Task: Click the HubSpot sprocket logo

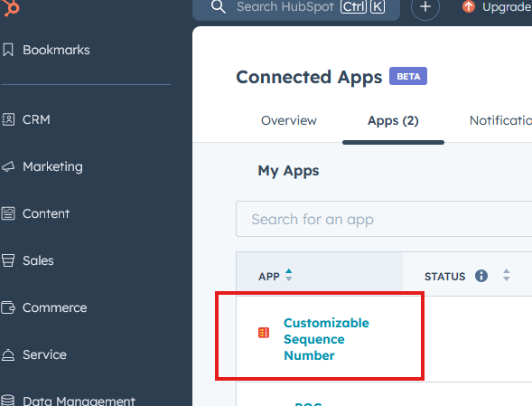Action: (x=11, y=7)
